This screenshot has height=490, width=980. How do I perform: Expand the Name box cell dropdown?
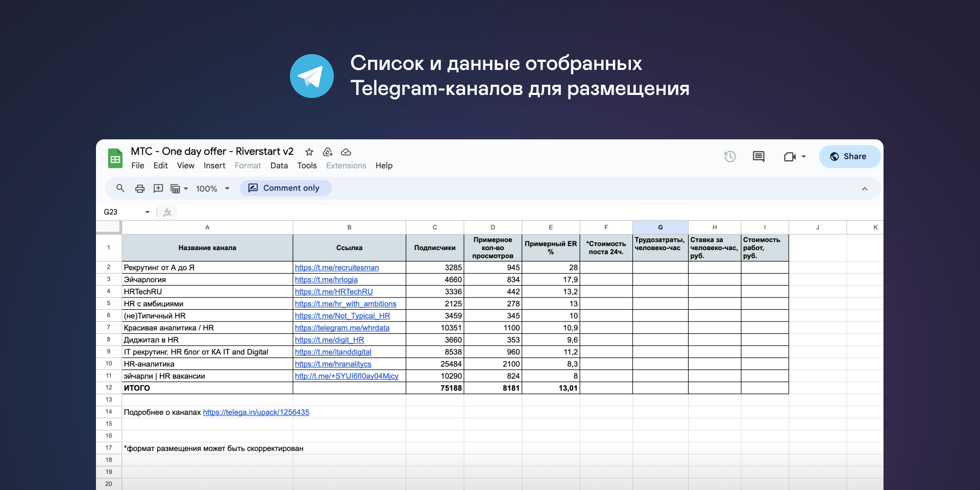[148, 212]
